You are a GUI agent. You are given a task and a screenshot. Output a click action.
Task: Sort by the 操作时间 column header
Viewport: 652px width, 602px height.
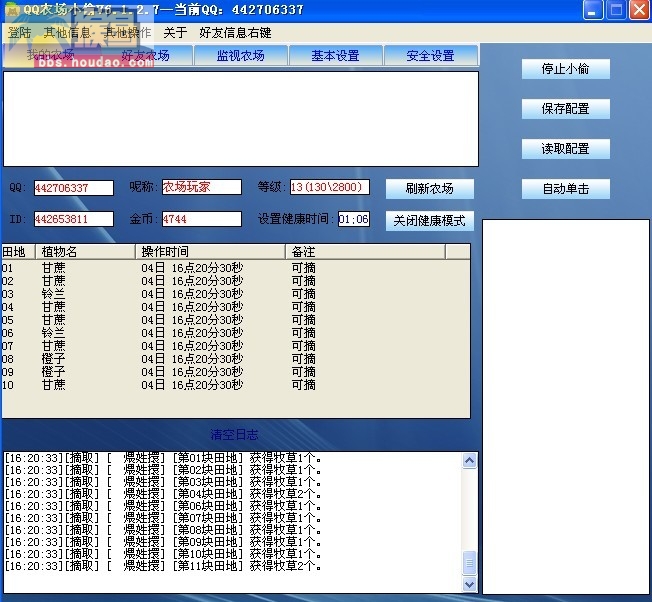pos(210,252)
